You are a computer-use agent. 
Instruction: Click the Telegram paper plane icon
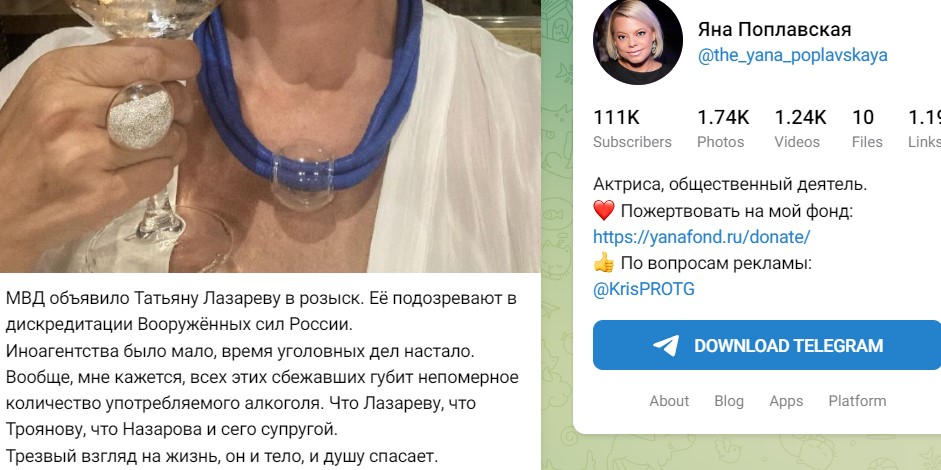click(x=666, y=346)
